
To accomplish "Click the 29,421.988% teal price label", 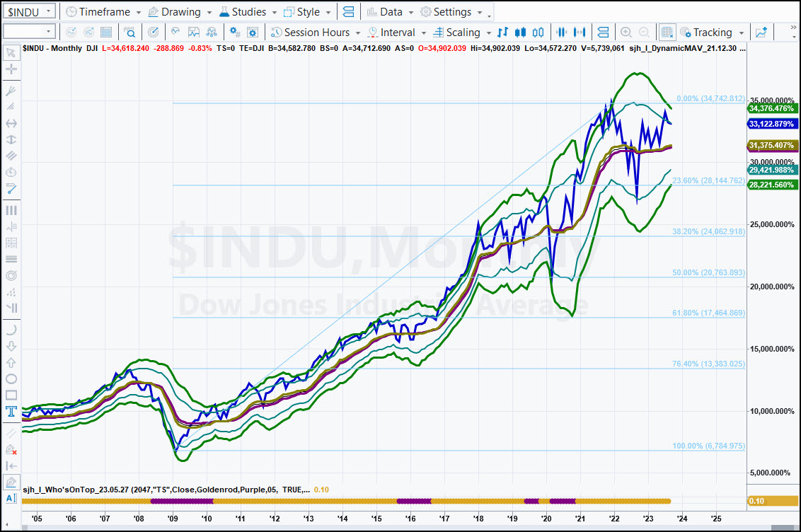I will pos(772,170).
